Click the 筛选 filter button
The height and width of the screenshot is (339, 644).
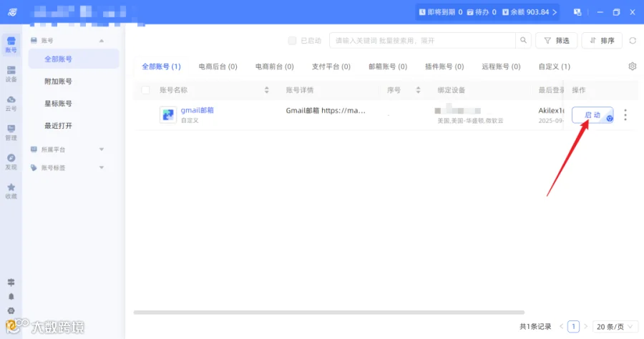pyautogui.click(x=557, y=41)
